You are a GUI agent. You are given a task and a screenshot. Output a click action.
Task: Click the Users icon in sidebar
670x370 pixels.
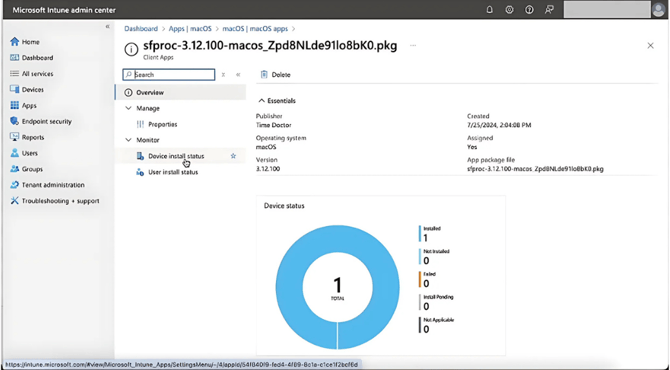15,153
